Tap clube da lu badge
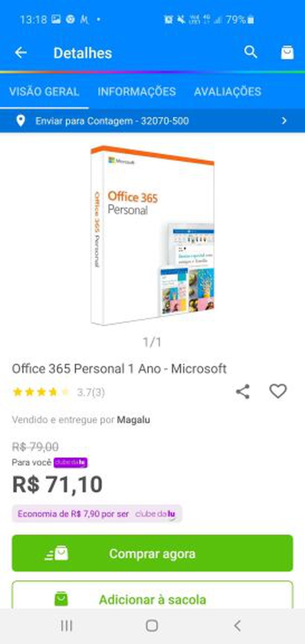The width and height of the screenshot is (305, 644). point(71,462)
